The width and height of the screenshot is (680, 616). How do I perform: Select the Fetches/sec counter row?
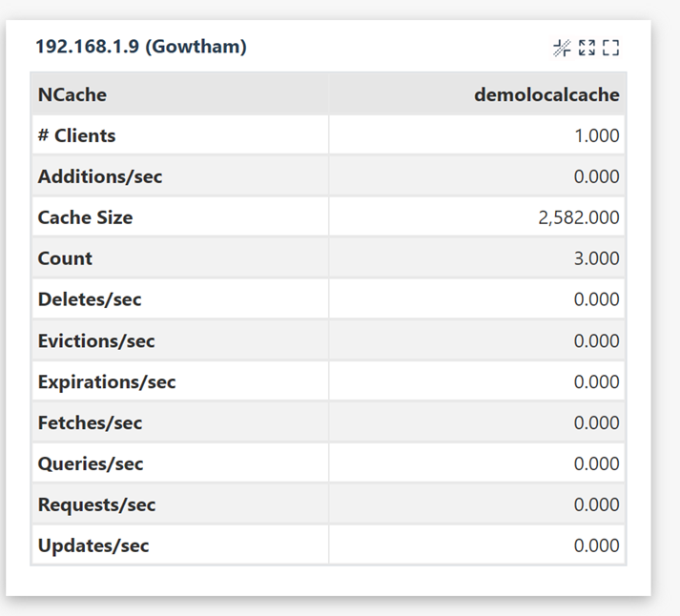tap(328, 422)
